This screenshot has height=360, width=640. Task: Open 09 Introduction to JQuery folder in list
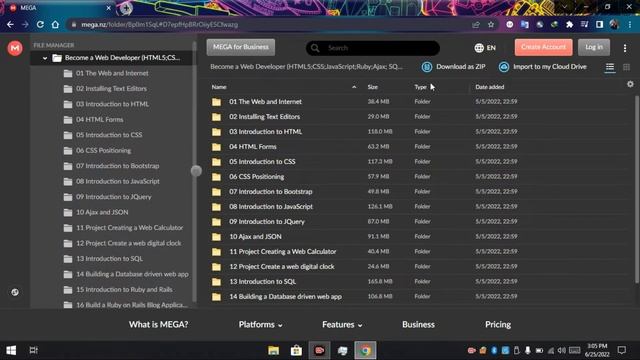[267, 222]
